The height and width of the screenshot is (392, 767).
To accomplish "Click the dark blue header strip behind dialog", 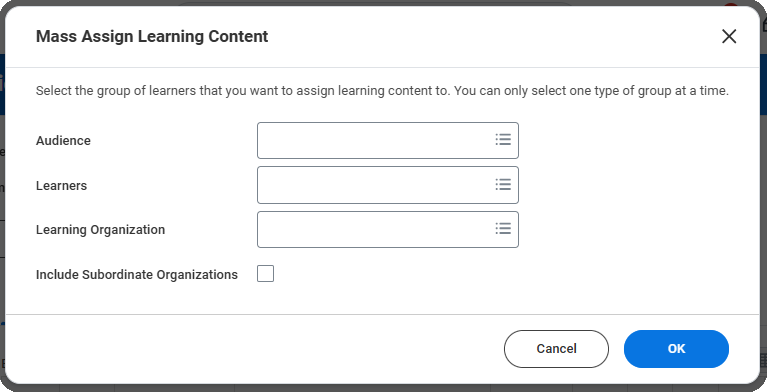I will [x=2, y=84].
